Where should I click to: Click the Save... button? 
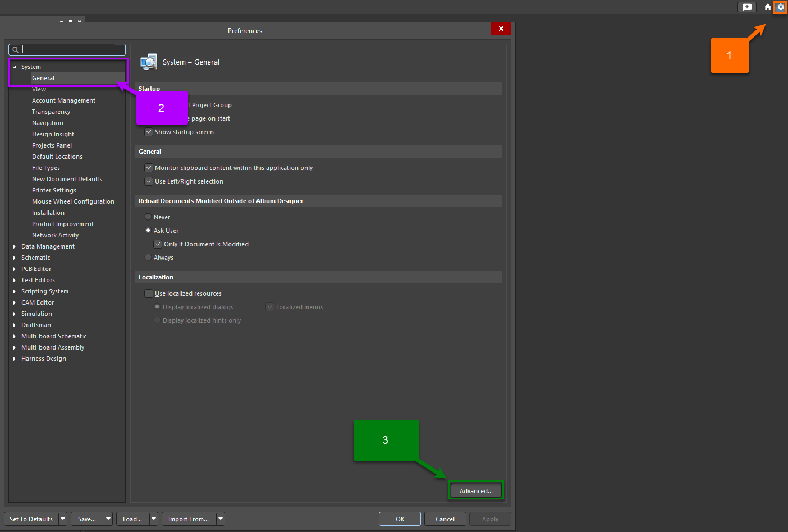point(87,519)
